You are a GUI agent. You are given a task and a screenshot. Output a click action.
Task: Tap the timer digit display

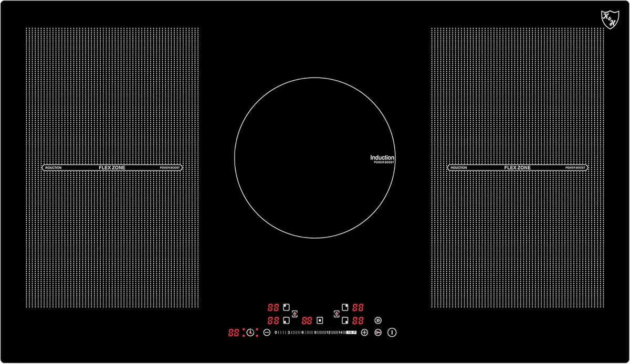click(234, 333)
